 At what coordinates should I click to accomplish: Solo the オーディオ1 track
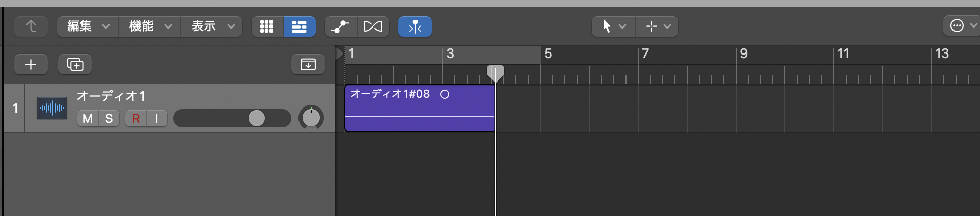click(x=109, y=119)
